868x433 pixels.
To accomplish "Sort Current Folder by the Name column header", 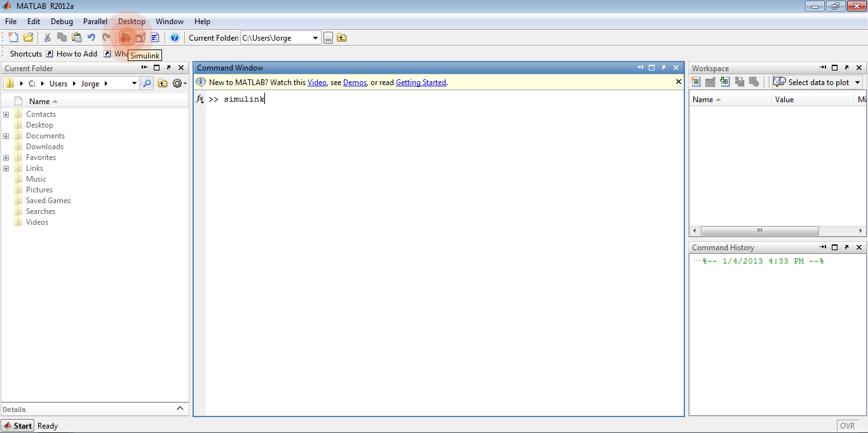I will click(107, 102).
